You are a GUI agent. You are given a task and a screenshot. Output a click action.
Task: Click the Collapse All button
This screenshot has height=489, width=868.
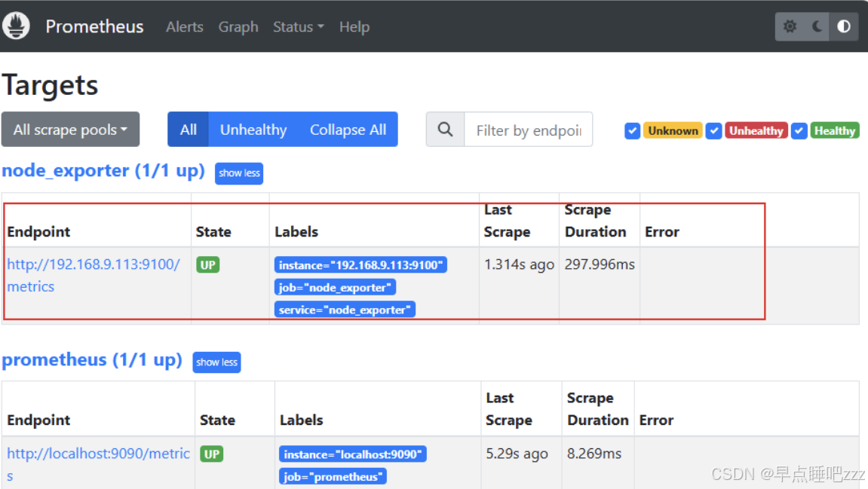pyautogui.click(x=348, y=130)
